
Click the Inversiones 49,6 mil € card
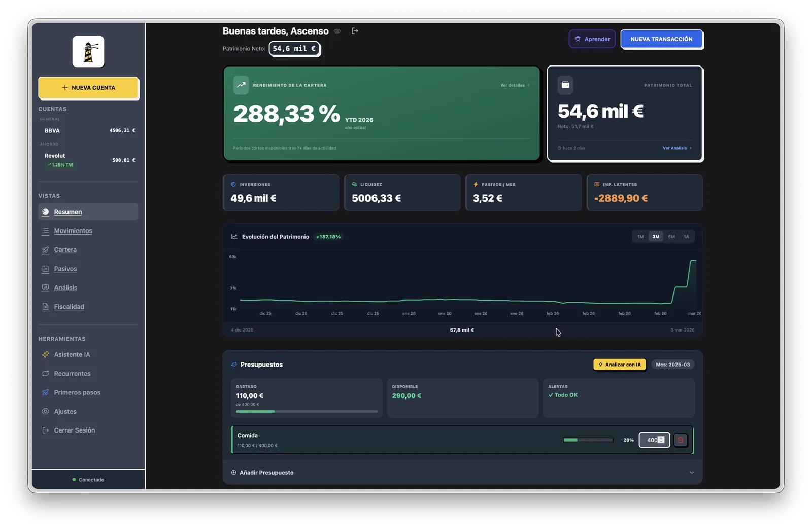(x=281, y=192)
